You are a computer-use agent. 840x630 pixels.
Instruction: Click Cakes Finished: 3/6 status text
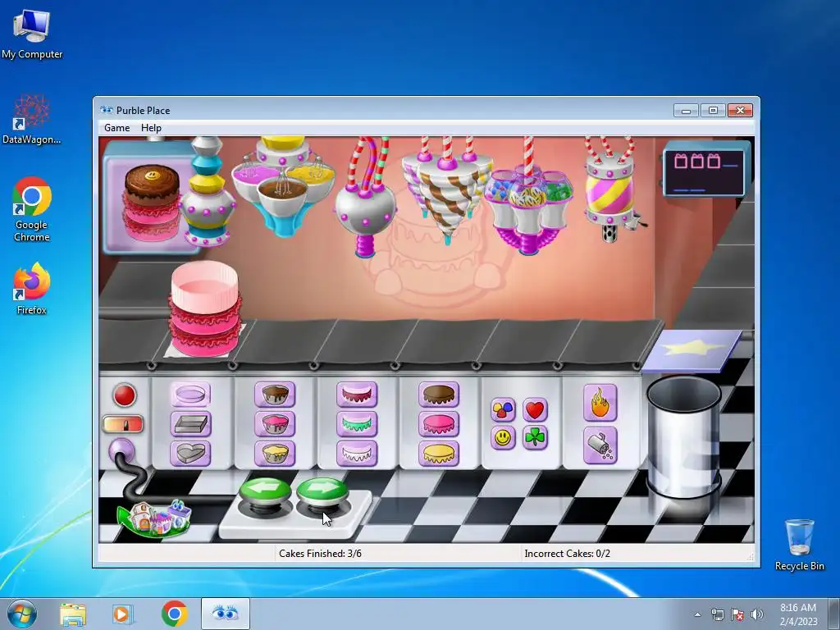click(321, 554)
